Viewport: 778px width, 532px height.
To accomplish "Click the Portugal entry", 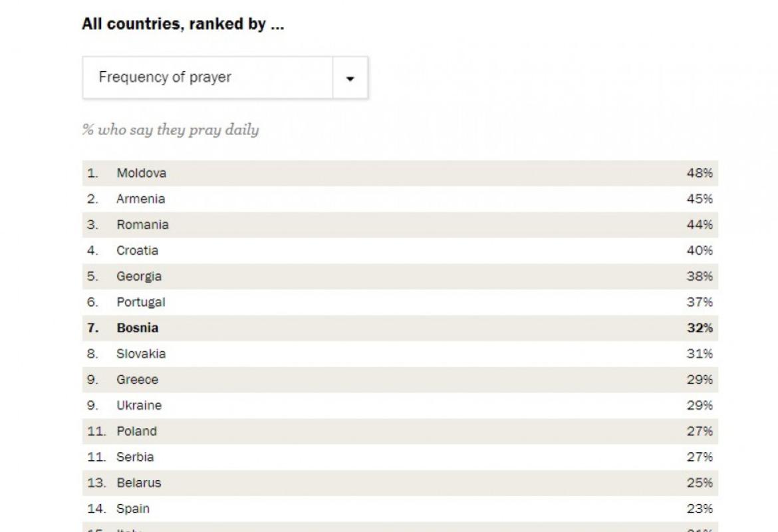I will coord(141,303).
